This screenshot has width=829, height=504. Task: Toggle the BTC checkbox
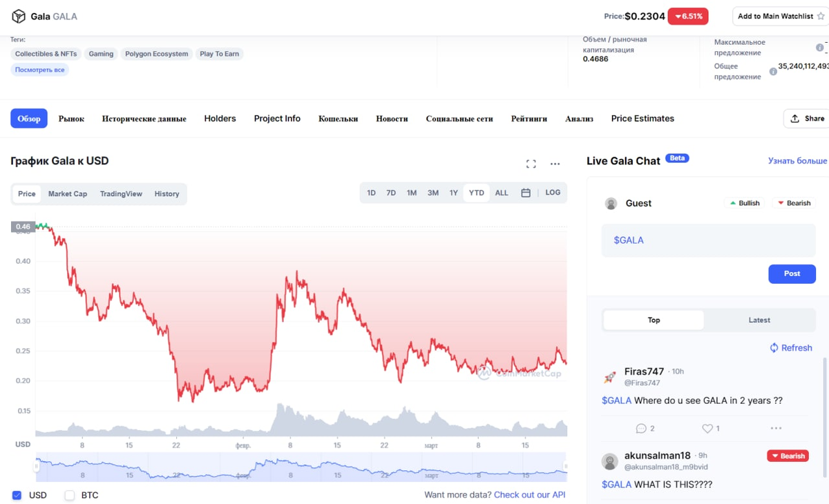(x=69, y=495)
